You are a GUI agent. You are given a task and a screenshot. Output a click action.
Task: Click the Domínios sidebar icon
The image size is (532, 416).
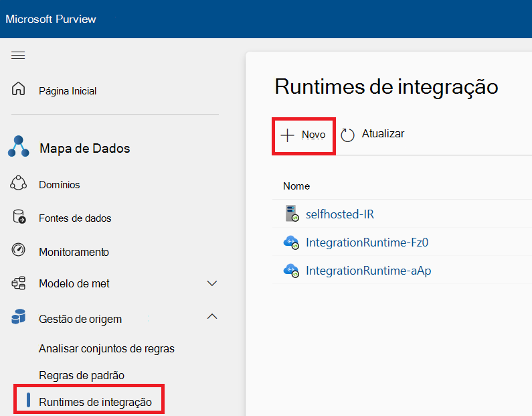(19, 184)
